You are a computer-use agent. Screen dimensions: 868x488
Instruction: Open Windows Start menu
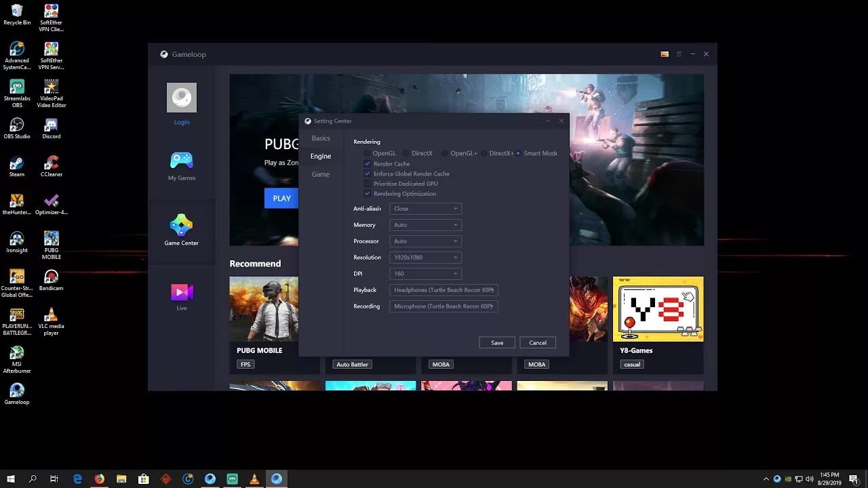tap(11, 479)
